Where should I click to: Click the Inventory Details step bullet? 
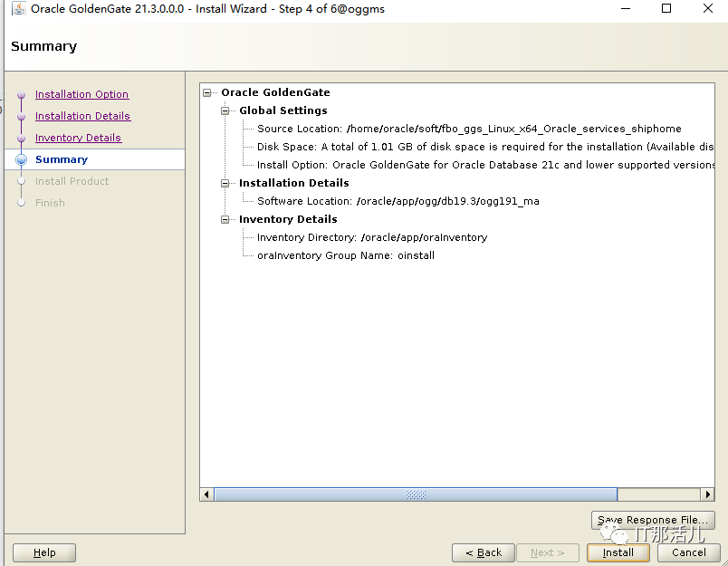pyautogui.click(x=22, y=139)
